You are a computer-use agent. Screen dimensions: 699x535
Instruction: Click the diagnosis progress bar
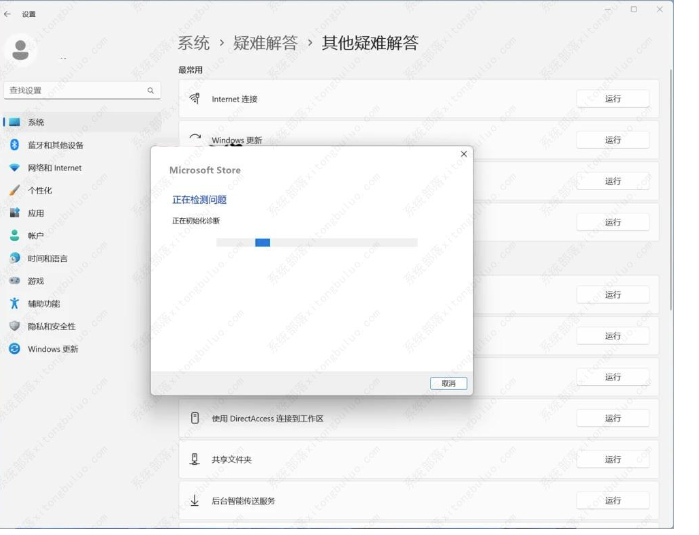pyautogui.click(x=317, y=243)
